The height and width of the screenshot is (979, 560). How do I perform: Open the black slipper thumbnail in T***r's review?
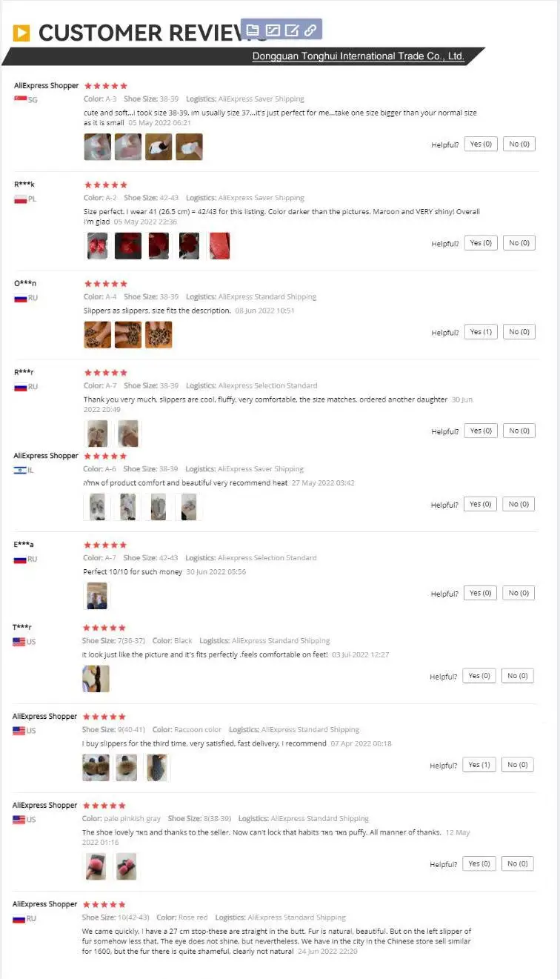[x=96, y=679]
